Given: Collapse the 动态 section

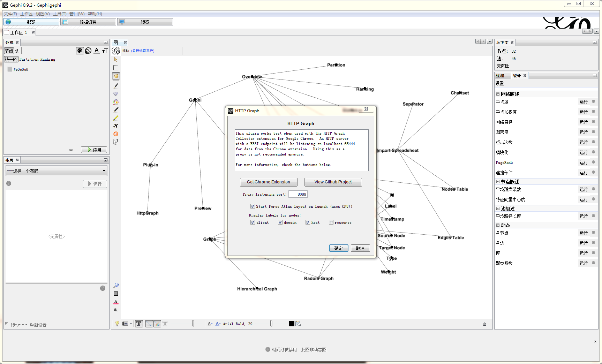Looking at the screenshot, I should 498,225.
